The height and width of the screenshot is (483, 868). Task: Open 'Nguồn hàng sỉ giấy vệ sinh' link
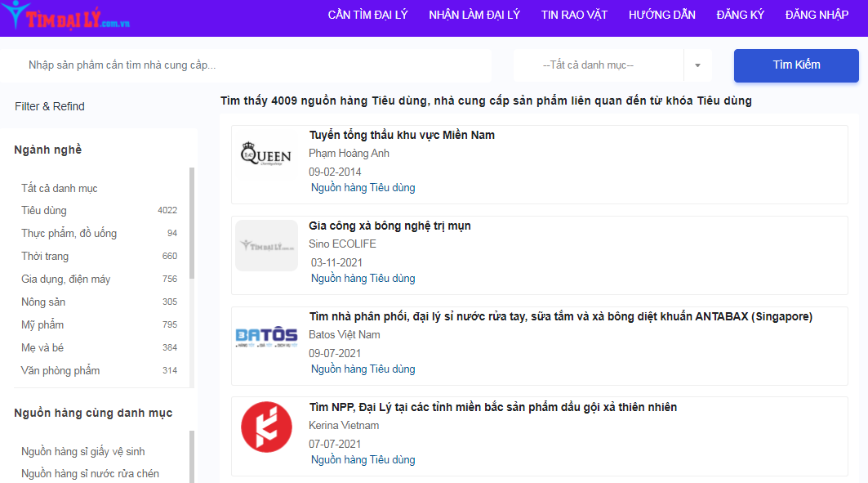[83, 451]
